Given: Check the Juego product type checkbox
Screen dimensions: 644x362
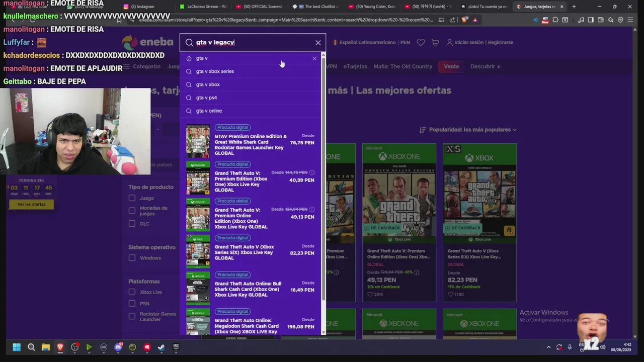Looking at the screenshot, I should (132, 198).
